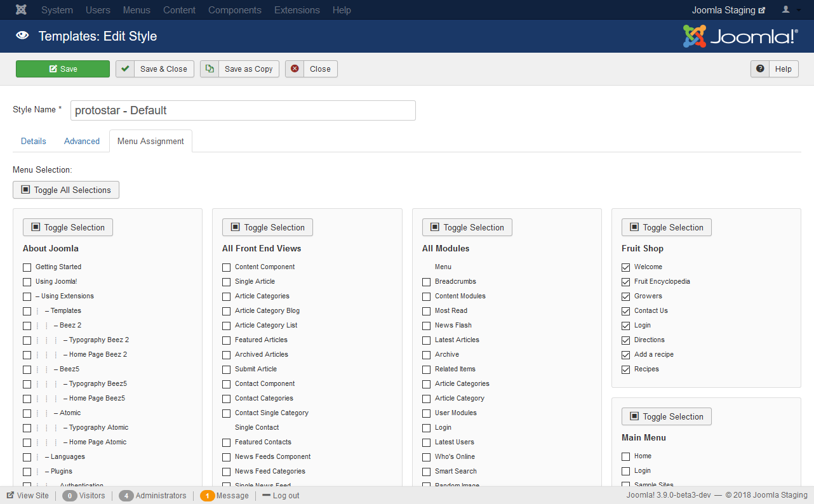Viewport: 814px width, 504px height.
Task: Focus the Style Name input field
Action: (x=243, y=110)
